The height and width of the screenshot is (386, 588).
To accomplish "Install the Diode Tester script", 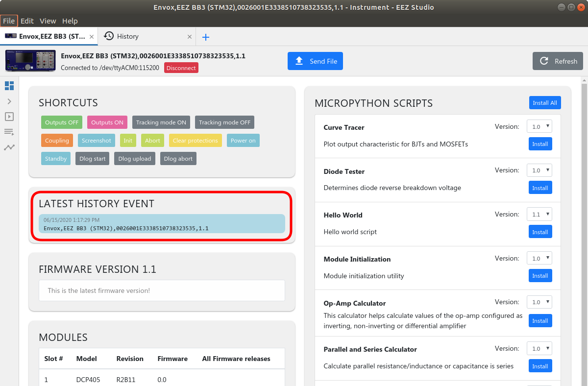I will coord(540,188).
